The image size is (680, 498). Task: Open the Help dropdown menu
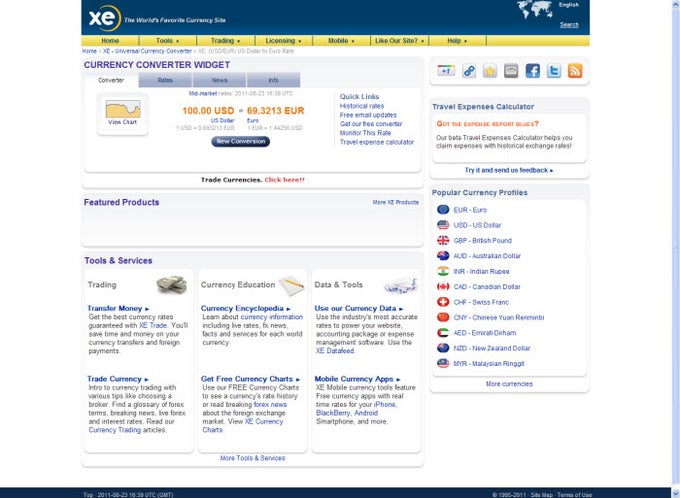pos(457,40)
